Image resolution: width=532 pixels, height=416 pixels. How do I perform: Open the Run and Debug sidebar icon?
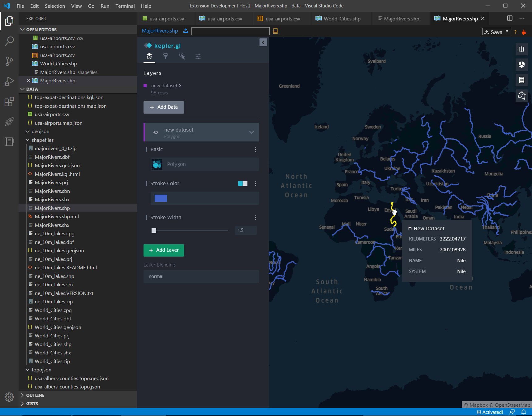click(x=9, y=81)
